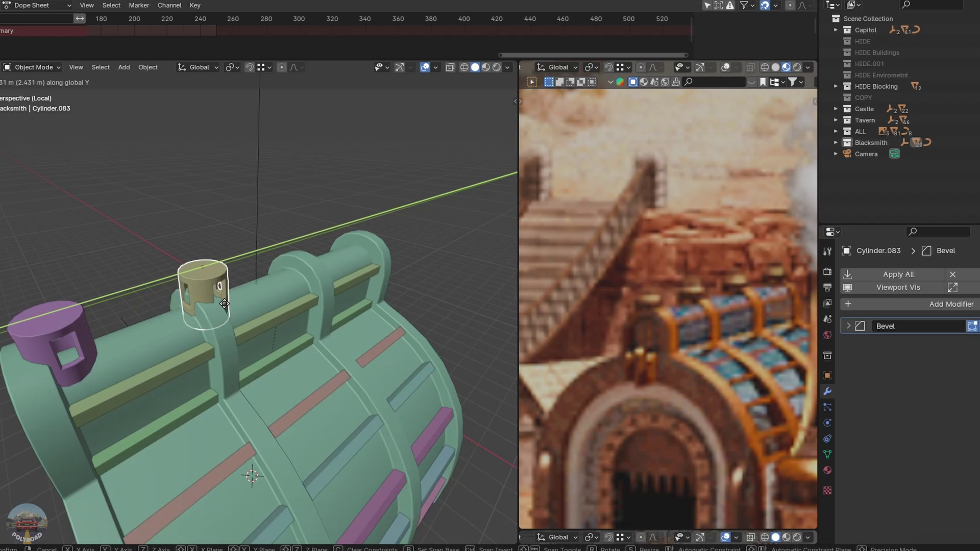Screen dimensions: 980x551
Task: Expand the Castle collection
Action: click(836, 109)
